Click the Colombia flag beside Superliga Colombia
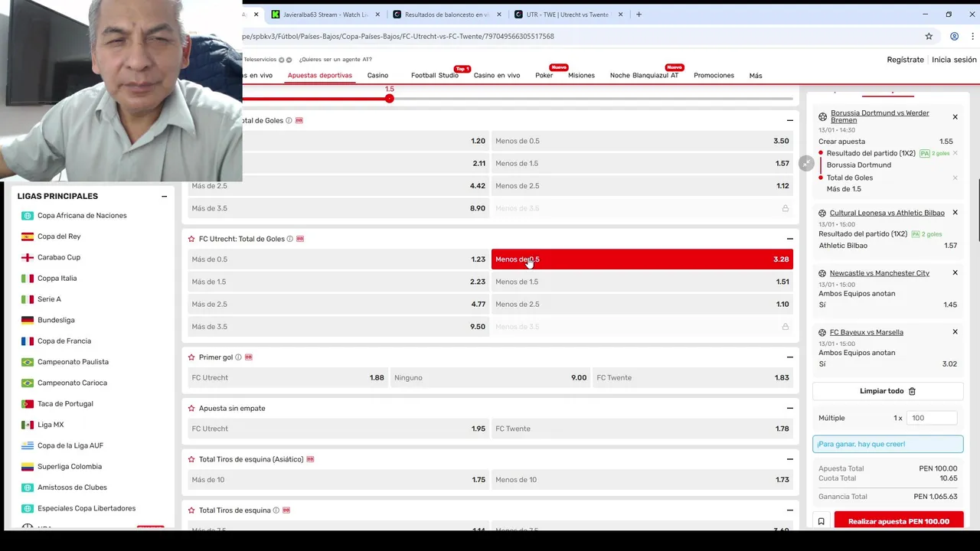Viewport: 980px width, 551px height. 28,466
